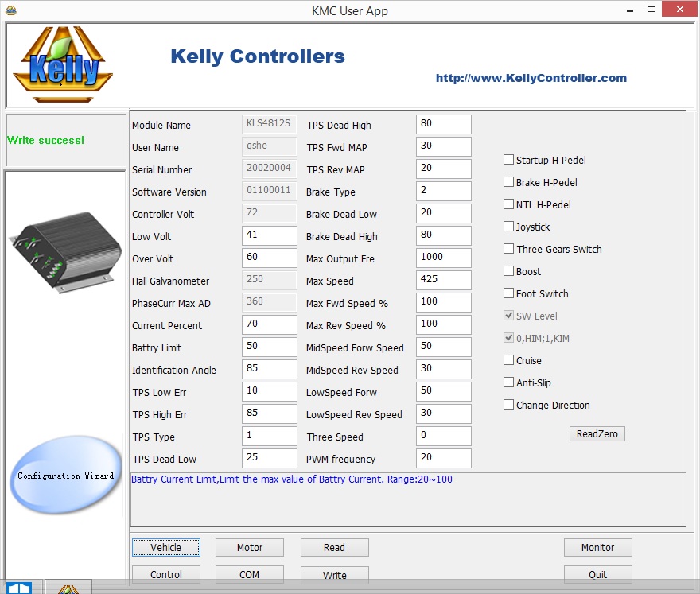Click the Low Volt input field
Screen dimensions: 700x594
(x=269, y=235)
